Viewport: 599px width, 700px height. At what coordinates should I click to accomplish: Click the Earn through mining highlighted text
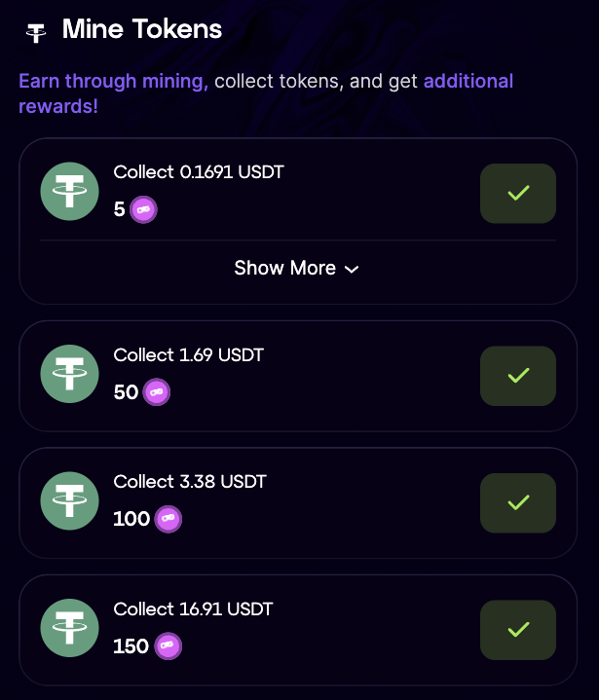113,82
